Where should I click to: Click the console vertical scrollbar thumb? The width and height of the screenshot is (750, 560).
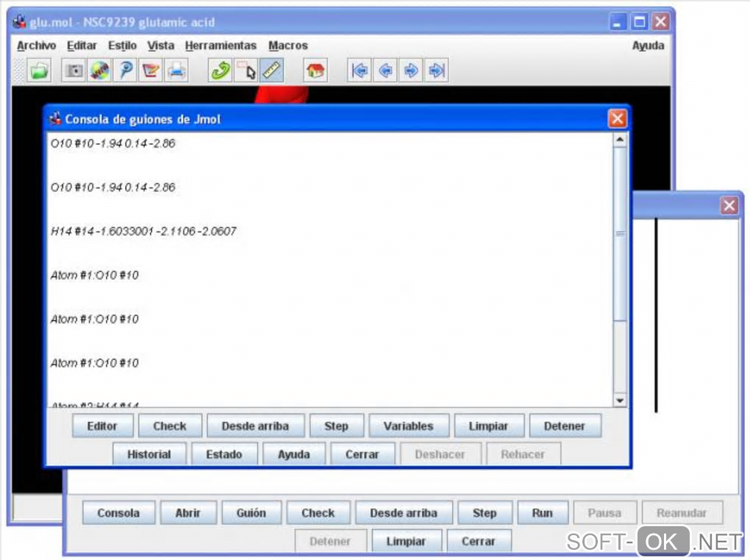point(620,234)
